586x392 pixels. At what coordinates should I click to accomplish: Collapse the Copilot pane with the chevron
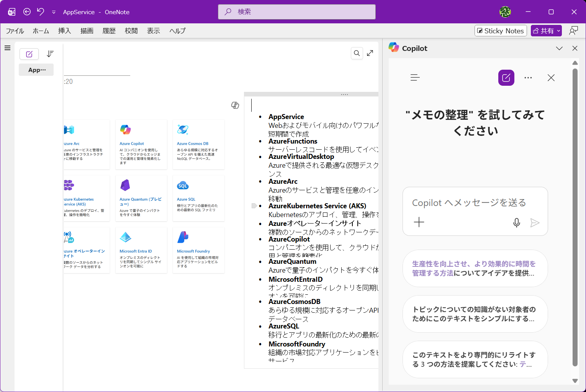pyautogui.click(x=560, y=48)
